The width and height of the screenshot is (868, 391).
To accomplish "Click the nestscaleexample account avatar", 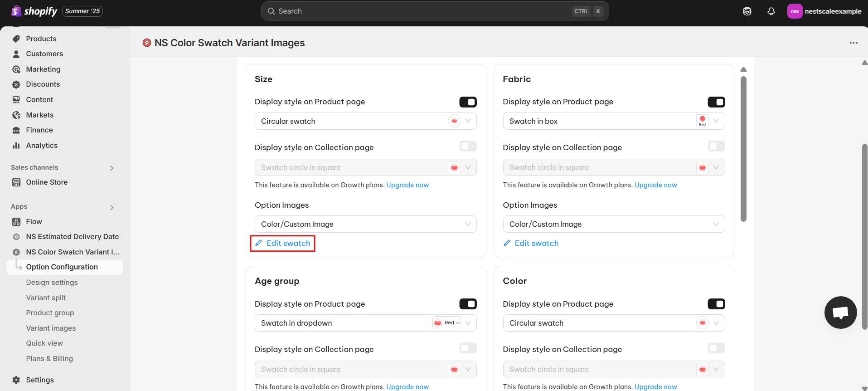I will pos(795,11).
